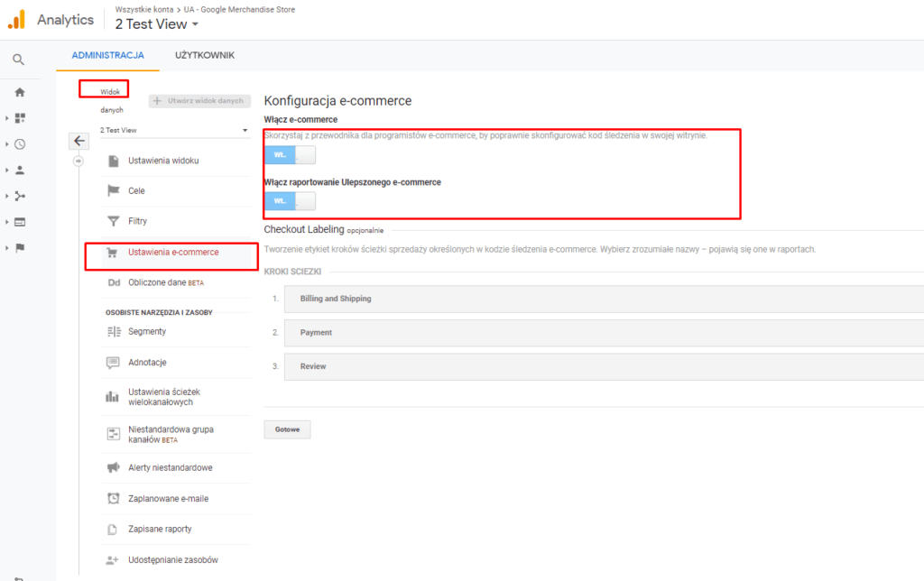Image resolution: width=924 pixels, height=581 pixels.
Task: Open Ustawienia e-commerce menu item
Action: pos(172,252)
